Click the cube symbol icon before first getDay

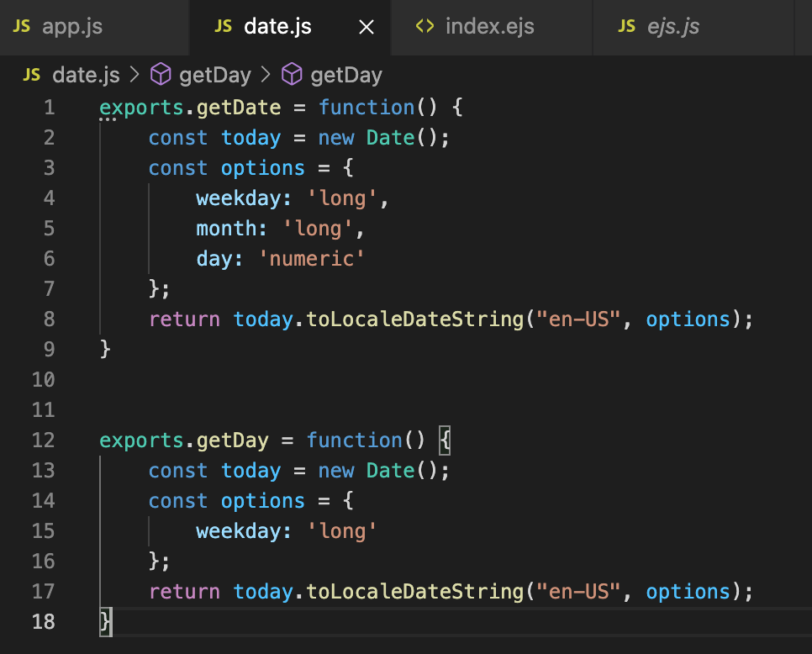161,74
